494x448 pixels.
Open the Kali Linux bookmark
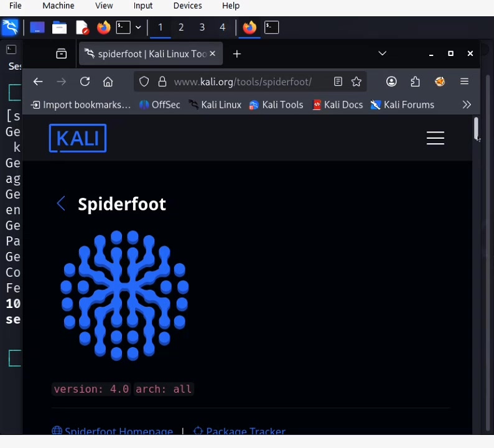click(x=215, y=105)
